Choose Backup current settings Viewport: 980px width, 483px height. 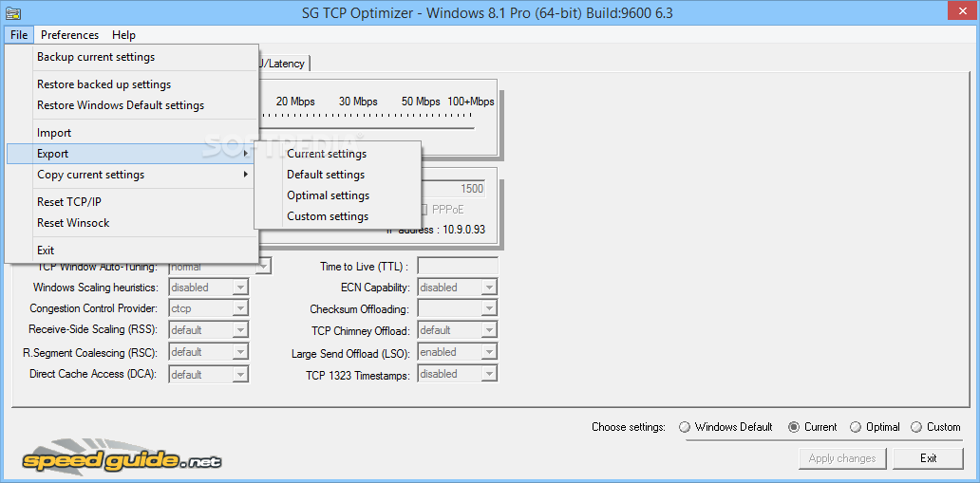pyautogui.click(x=132, y=57)
